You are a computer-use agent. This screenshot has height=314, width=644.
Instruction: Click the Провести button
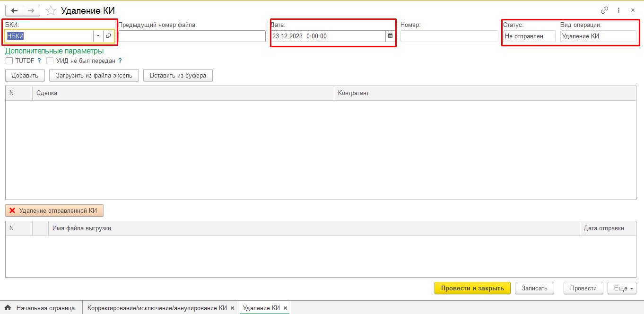pos(583,288)
